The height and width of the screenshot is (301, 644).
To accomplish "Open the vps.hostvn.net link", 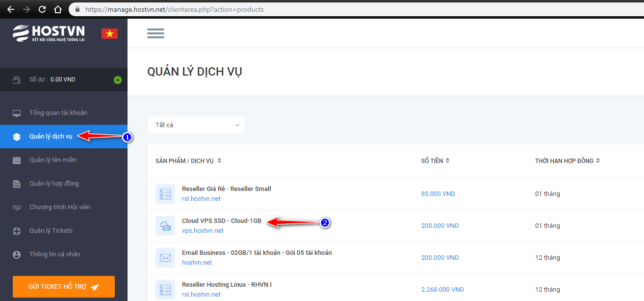I will click(x=203, y=231).
